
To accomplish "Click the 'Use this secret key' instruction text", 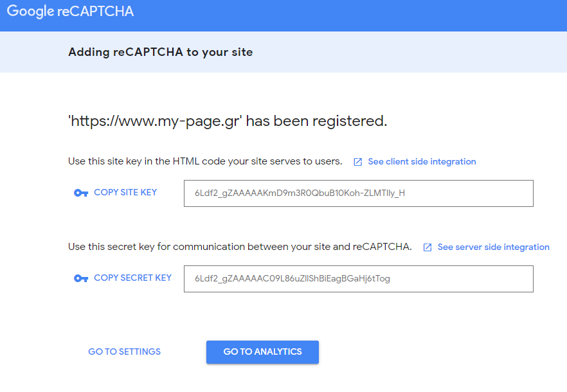I will (240, 247).
